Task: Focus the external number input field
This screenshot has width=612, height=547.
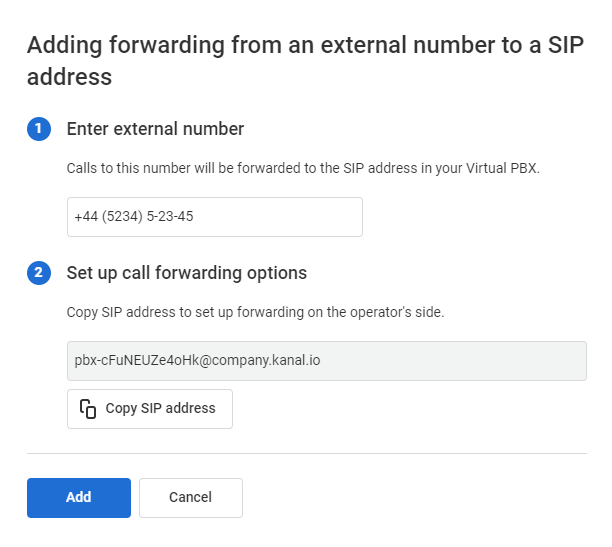Action: pyautogui.click(x=215, y=217)
